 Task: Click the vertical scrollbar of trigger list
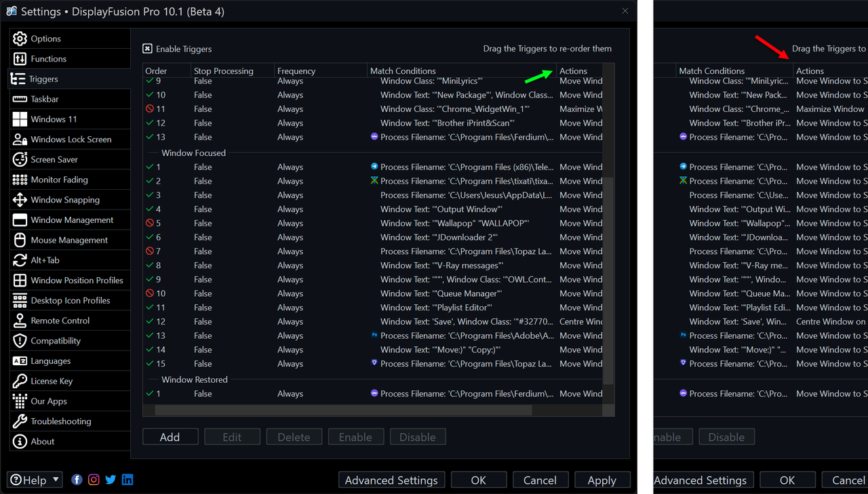pos(609,281)
